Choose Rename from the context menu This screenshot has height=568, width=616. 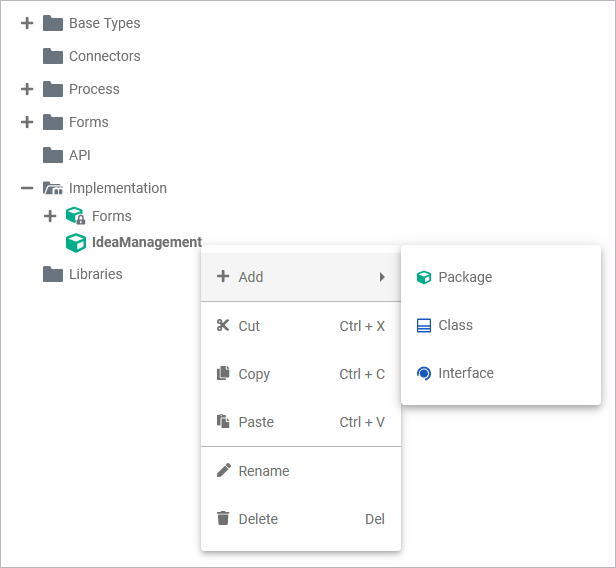pos(264,471)
